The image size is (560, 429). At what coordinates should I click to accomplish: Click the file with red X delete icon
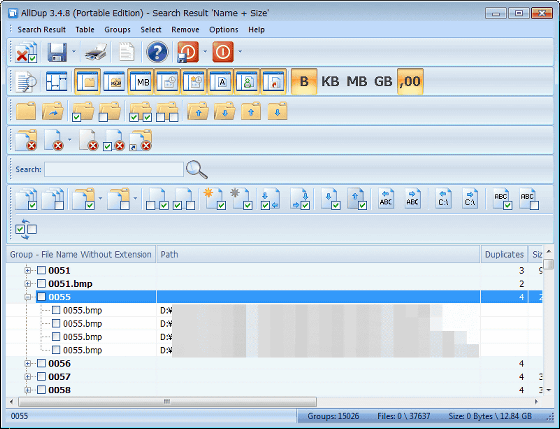[x=53, y=140]
